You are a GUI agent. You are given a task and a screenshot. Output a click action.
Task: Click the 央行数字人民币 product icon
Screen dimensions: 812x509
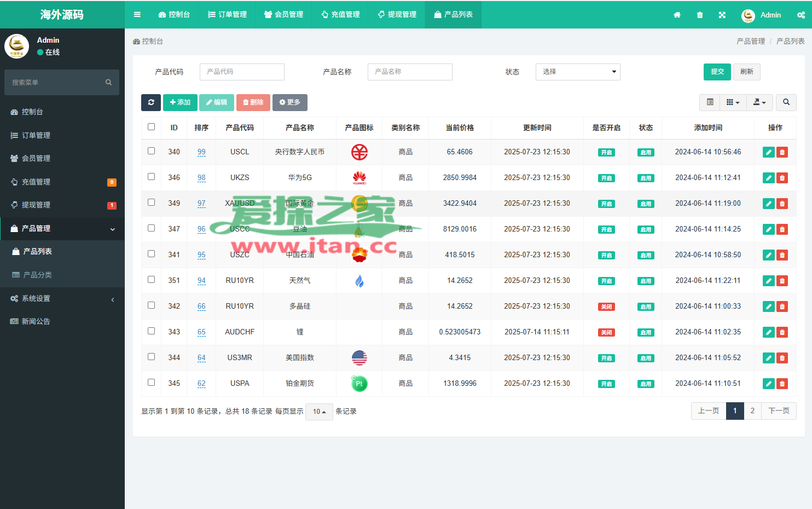pos(359,152)
